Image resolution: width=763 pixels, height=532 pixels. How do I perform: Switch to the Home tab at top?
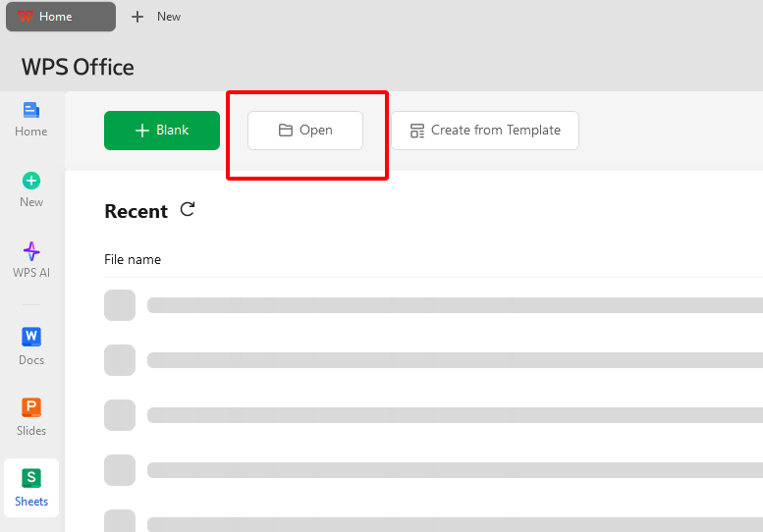[x=61, y=17]
